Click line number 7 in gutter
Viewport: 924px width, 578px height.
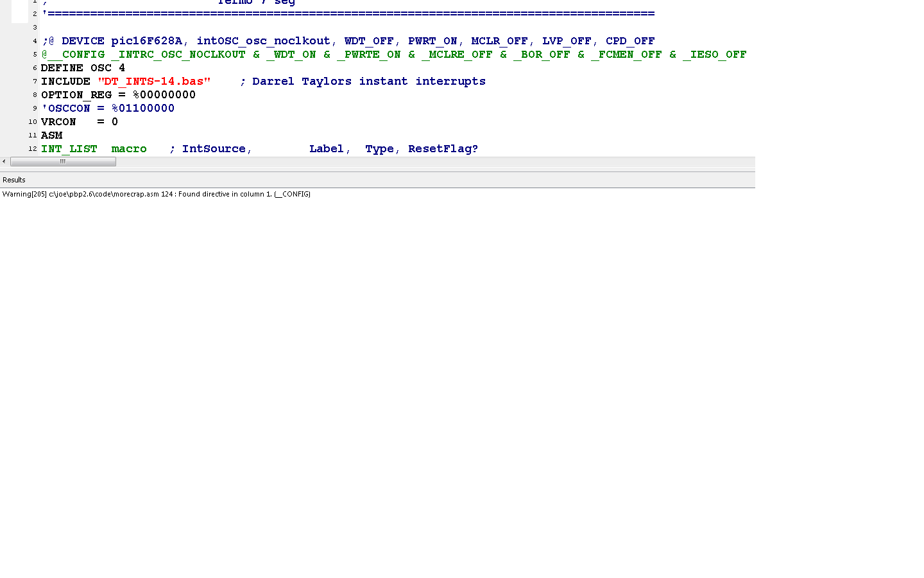[35, 82]
